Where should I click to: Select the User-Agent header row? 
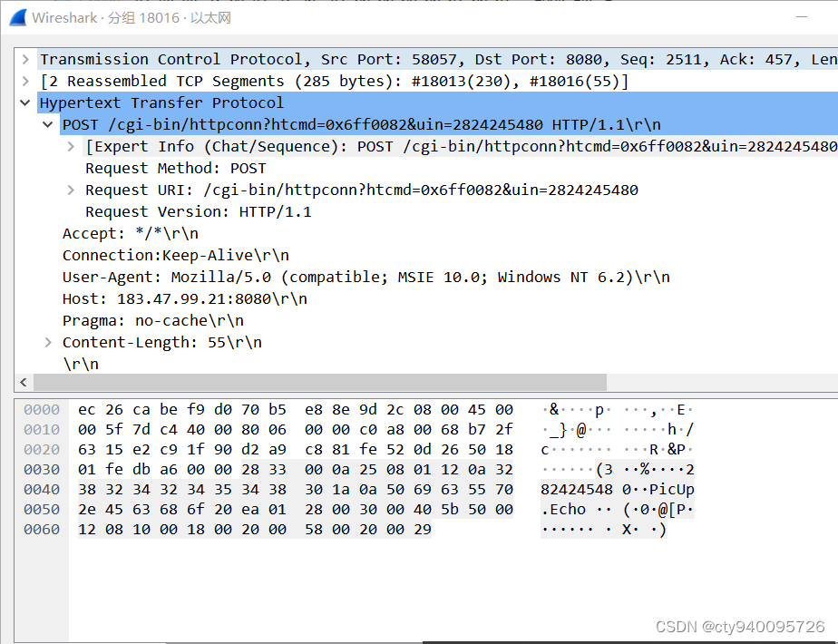coord(366,277)
